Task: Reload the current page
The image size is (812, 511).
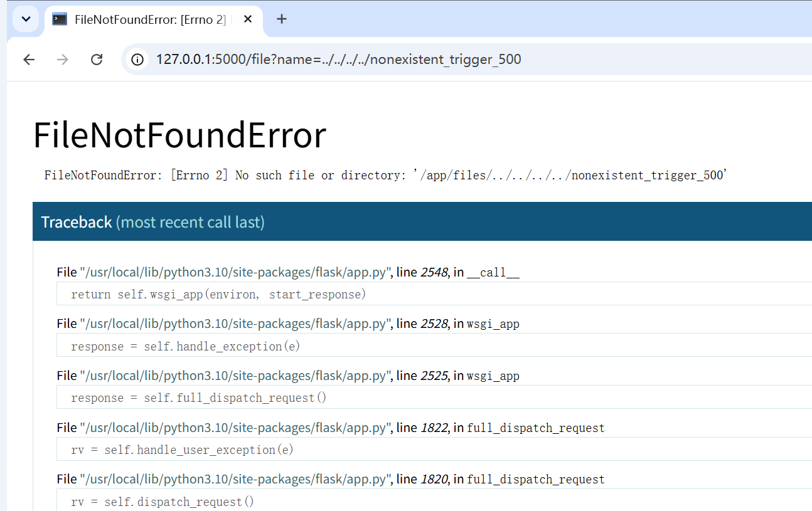Action: [97, 60]
